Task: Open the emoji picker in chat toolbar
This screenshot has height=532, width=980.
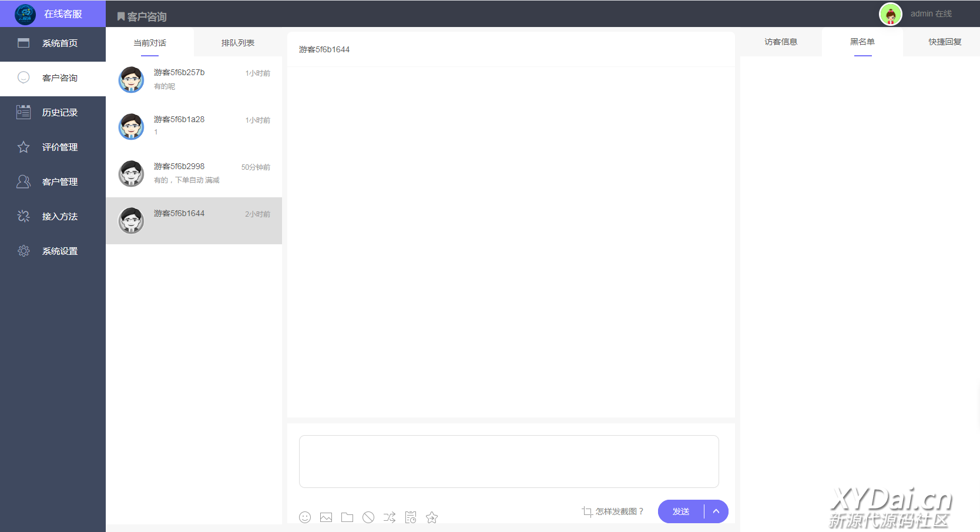Action: click(305, 517)
